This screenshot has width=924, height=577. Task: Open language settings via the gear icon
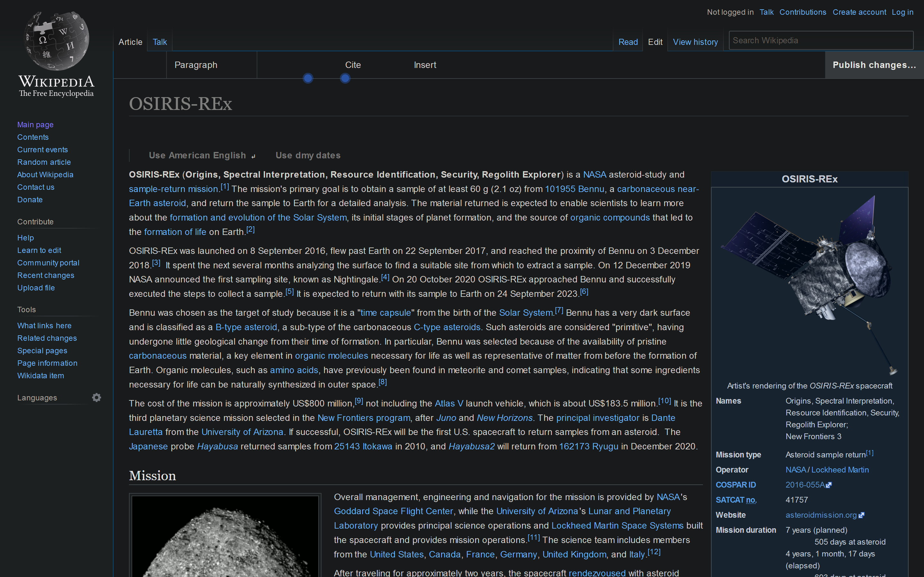(x=96, y=397)
